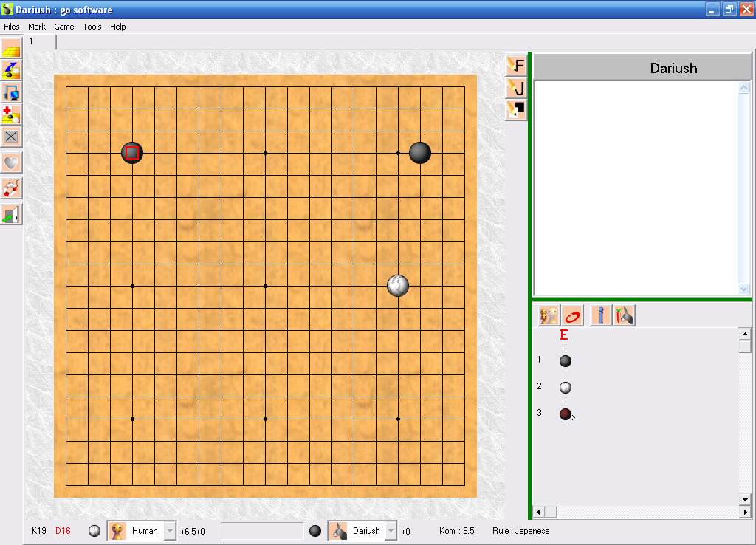Screen dimensions: 756x545
Task: Open the Game menu
Action: 63,27
